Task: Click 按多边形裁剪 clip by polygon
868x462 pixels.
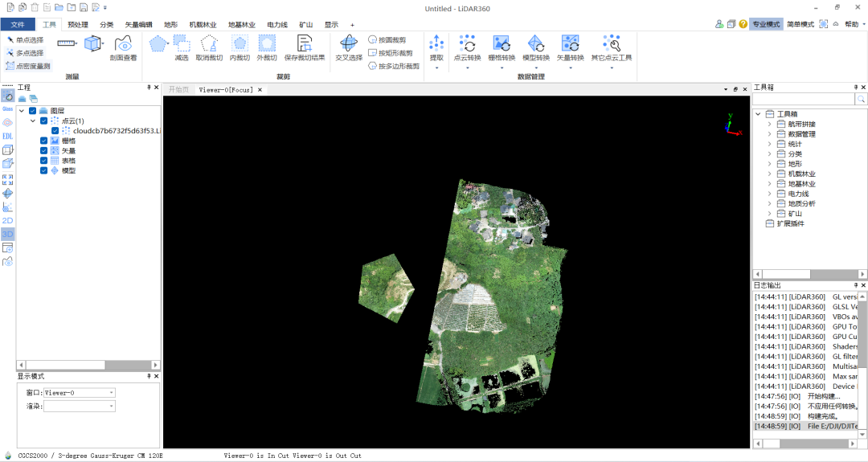Action: 394,66
